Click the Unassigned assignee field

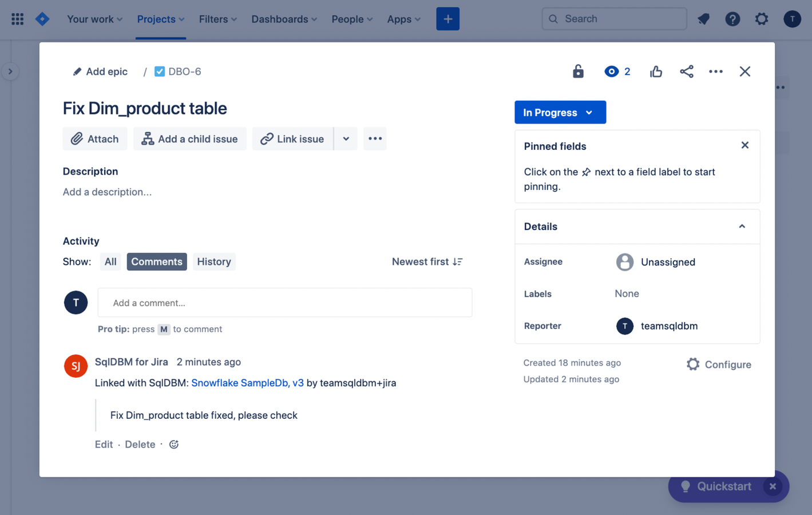(x=656, y=262)
